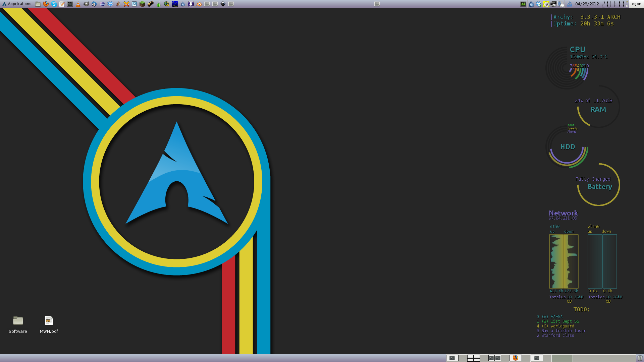Launch Minecraft grass block icon
Viewport: 644px width, 362px height.
(143, 4)
